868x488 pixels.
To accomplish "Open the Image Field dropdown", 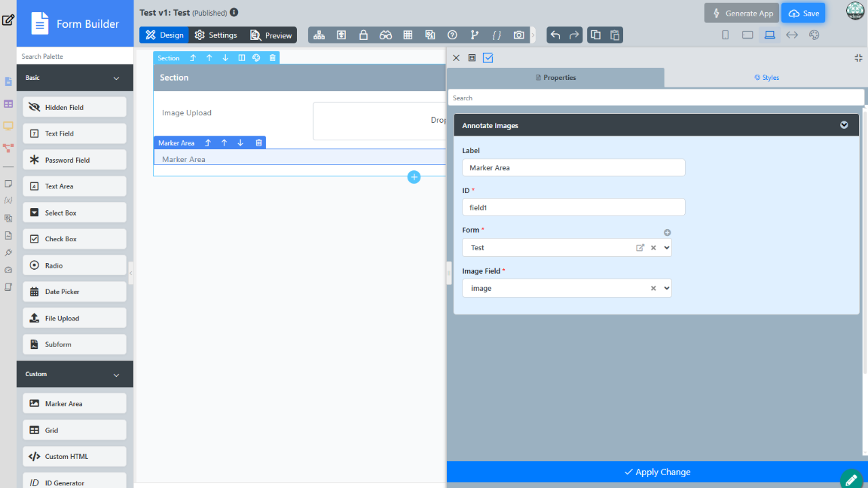I will click(x=666, y=288).
